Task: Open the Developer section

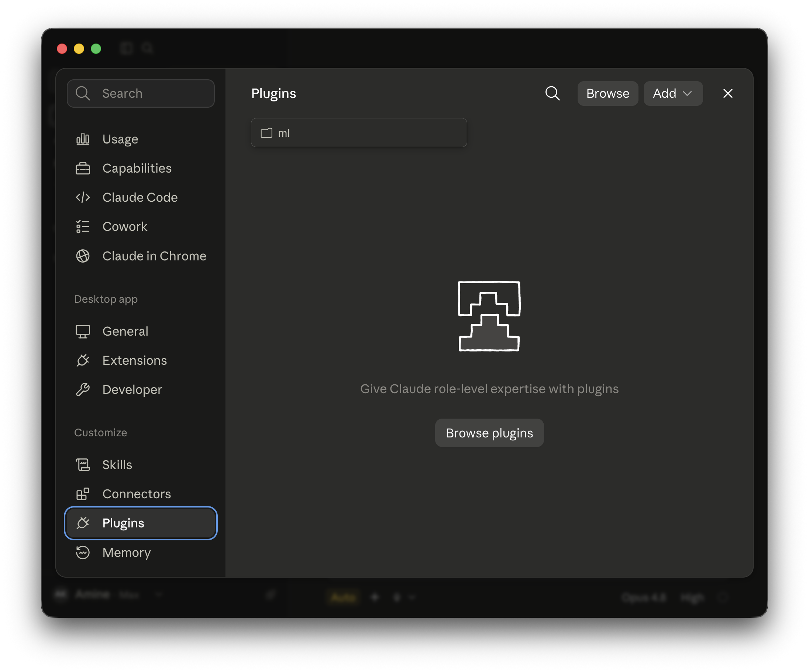Action: (141, 389)
